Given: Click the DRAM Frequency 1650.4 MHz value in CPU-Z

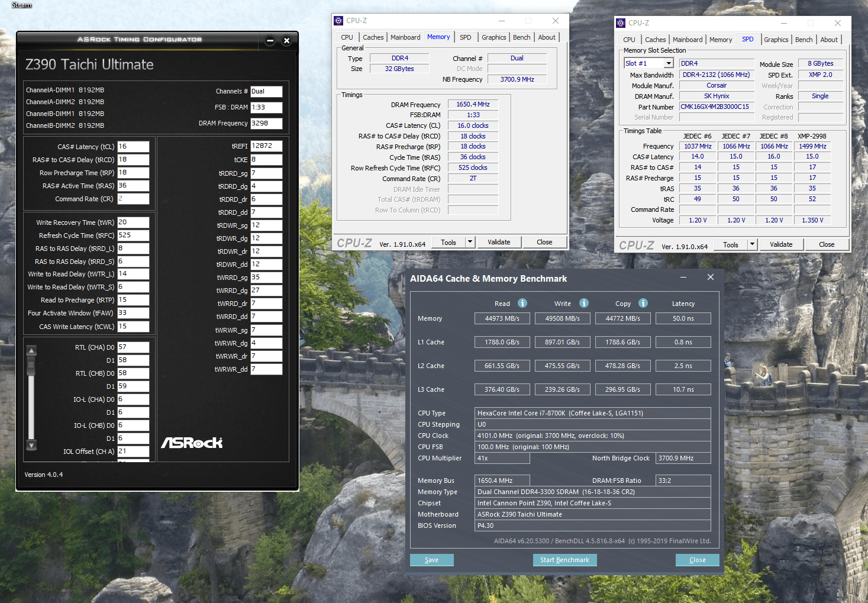Looking at the screenshot, I should tap(473, 104).
